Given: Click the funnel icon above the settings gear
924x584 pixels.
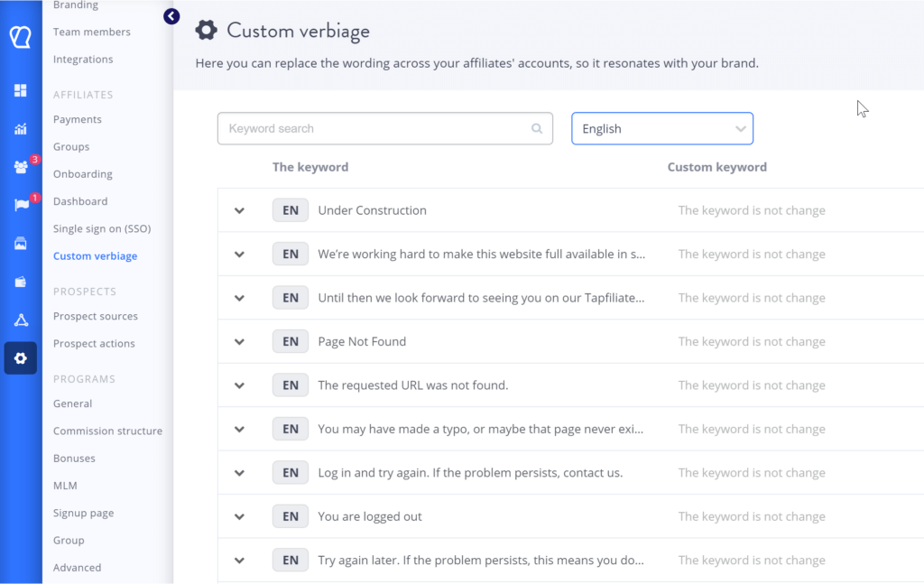Looking at the screenshot, I should point(20,320).
